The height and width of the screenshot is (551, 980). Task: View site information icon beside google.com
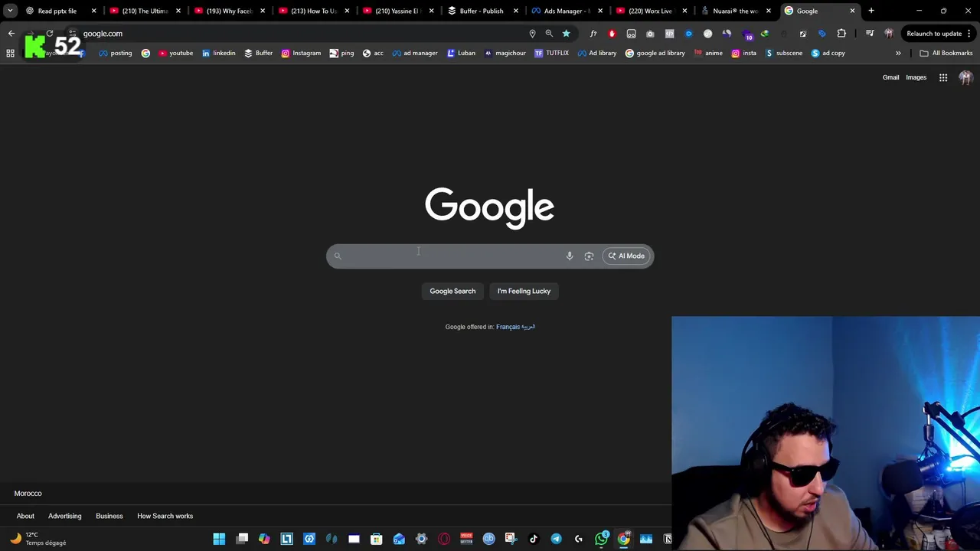72,34
